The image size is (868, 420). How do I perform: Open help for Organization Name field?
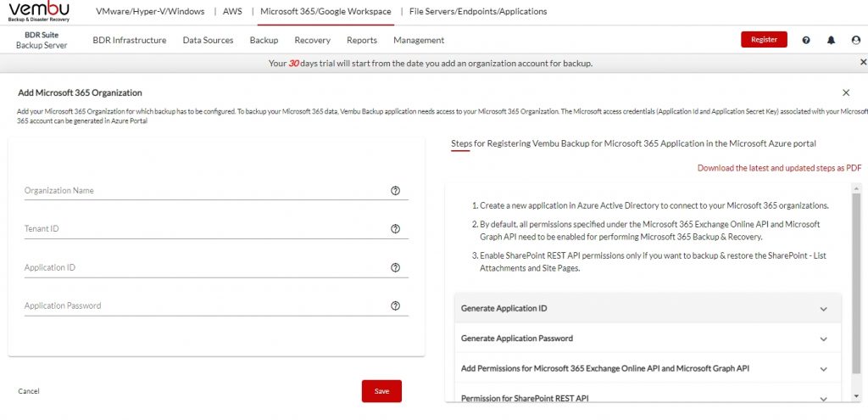tap(395, 191)
